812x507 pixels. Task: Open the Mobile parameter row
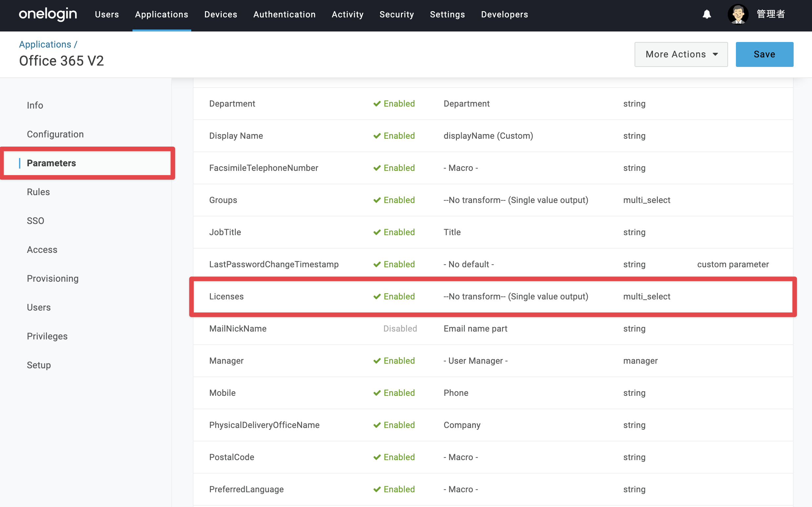(x=493, y=393)
